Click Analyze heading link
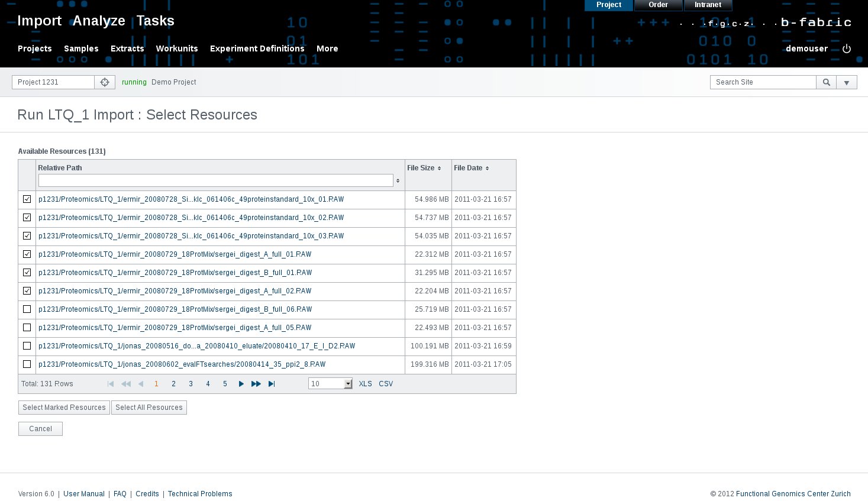The width and height of the screenshot is (868, 501). tap(99, 21)
